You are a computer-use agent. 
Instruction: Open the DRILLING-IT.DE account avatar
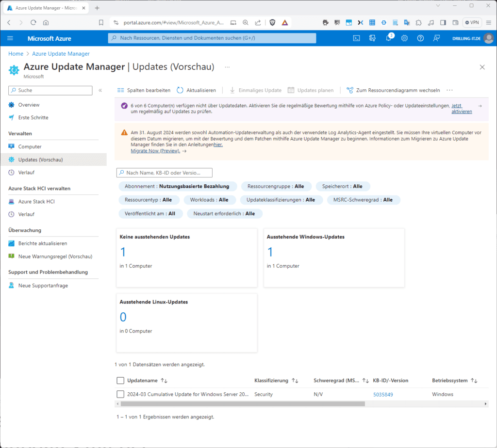coord(489,38)
